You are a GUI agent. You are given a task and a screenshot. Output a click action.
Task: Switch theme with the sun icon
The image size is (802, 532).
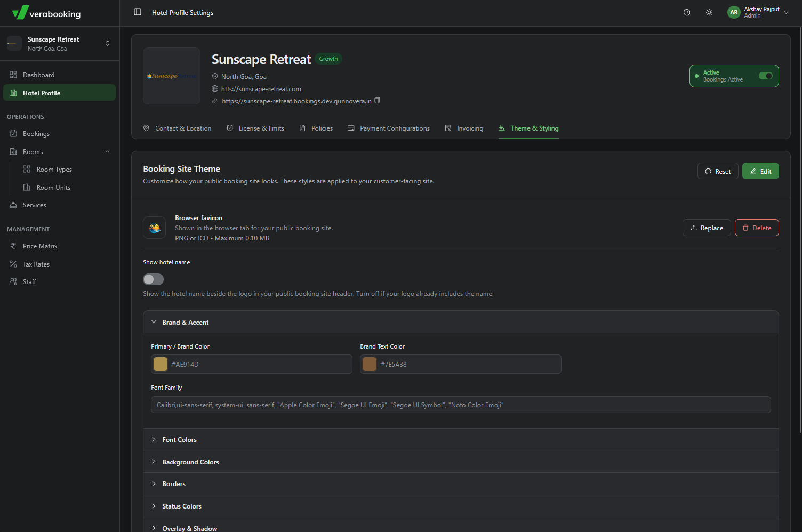[709, 12]
